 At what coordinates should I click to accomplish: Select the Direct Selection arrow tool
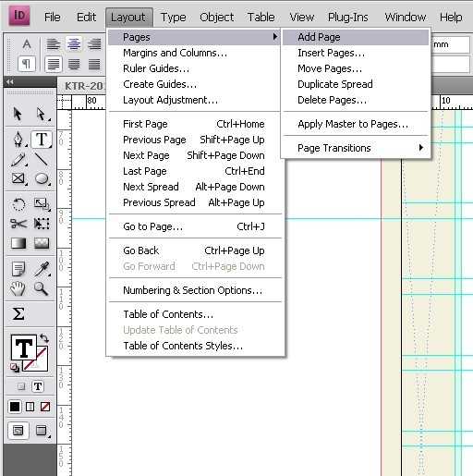(42, 114)
